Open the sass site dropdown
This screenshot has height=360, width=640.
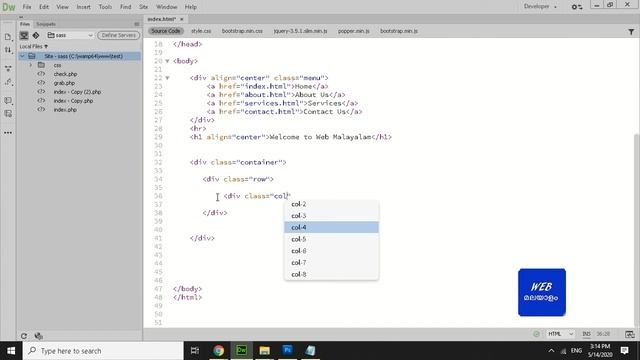point(70,36)
